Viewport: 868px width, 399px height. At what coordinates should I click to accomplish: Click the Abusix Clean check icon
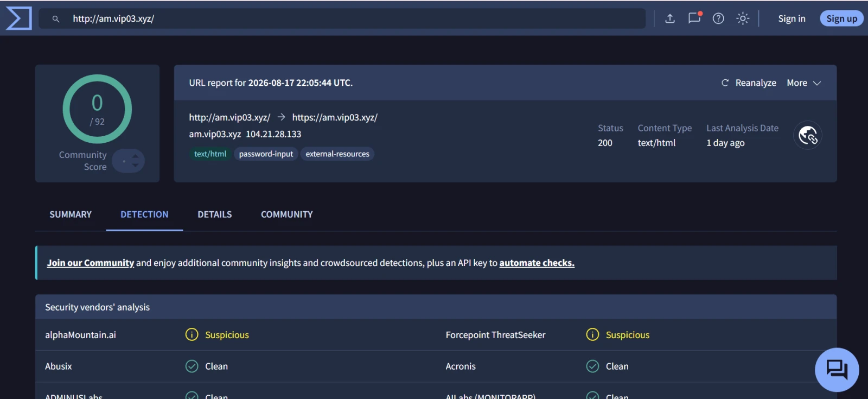coord(192,366)
